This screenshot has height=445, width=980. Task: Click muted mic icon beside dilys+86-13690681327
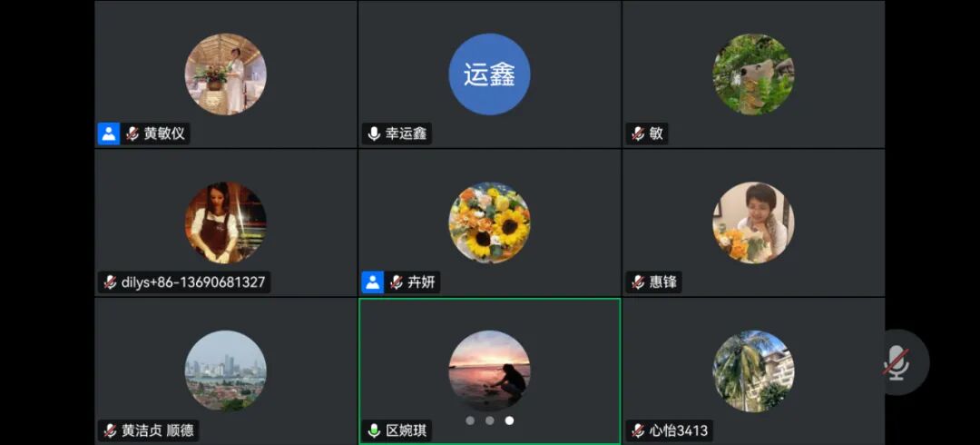(110, 282)
